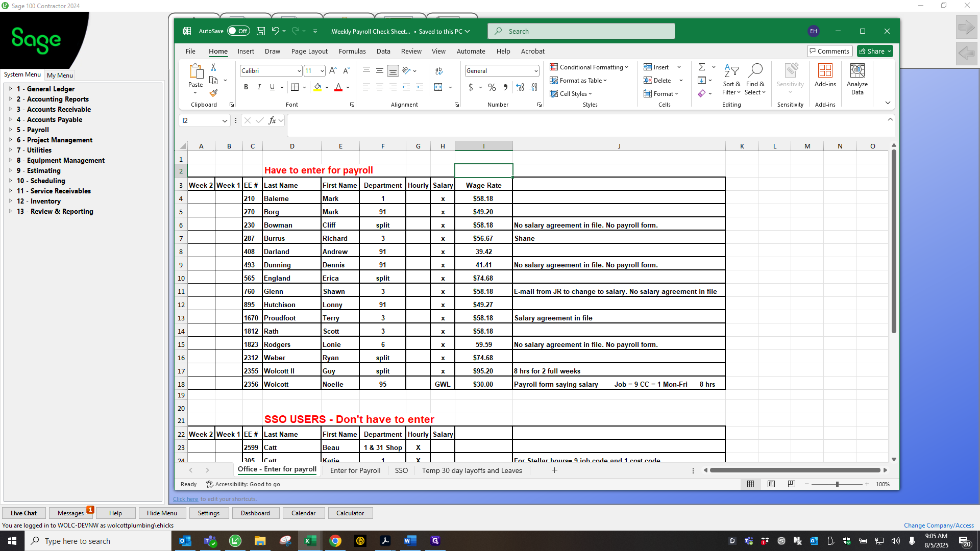980x551 pixels.
Task: Click the Clear eraser icon in Editing
Action: (x=702, y=93)
